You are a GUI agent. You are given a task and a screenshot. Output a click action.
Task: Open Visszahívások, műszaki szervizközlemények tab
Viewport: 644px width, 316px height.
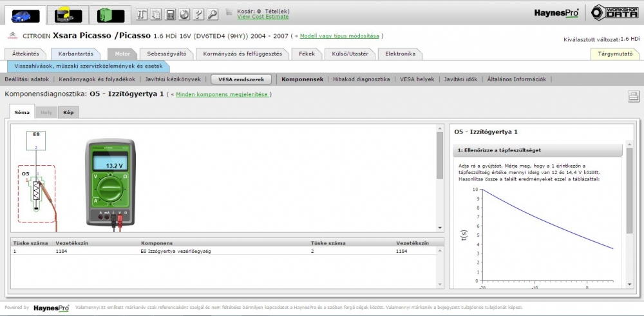(x=88, y=66)
